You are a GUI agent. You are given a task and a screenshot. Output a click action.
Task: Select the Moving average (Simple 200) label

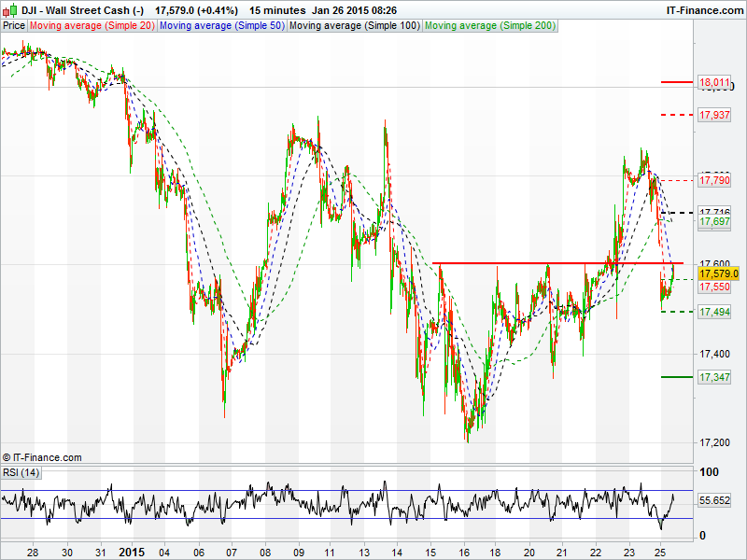click(x=490, y=26)
